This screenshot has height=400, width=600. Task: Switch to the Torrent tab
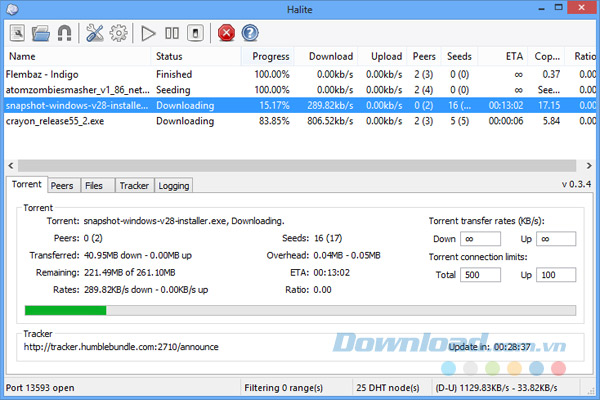pos(26,184)
